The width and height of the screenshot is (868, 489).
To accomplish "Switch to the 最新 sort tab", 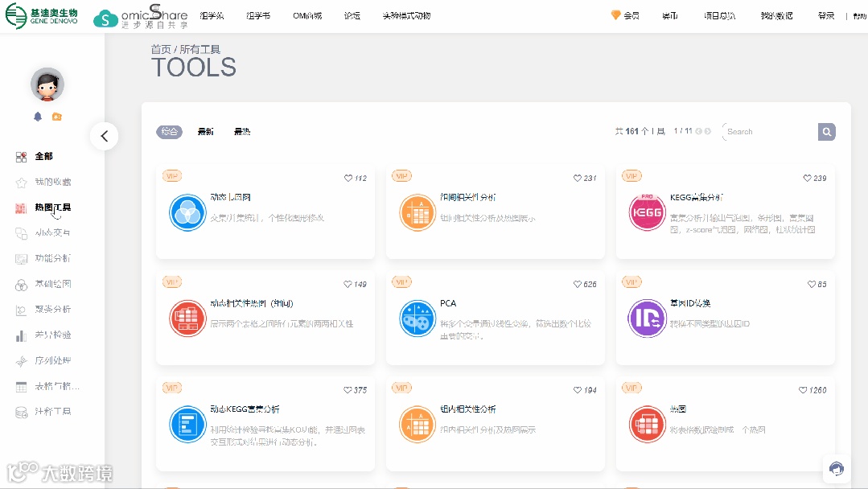I will click(x=205, y=132).
